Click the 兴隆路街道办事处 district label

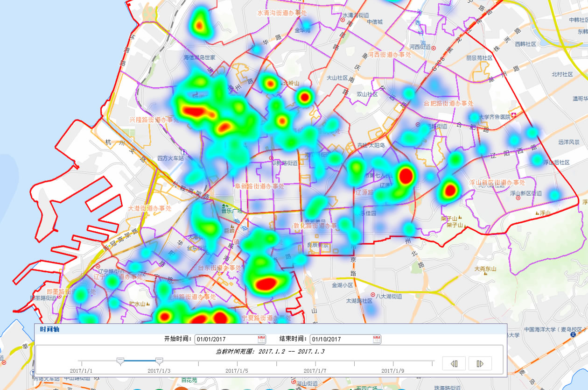click(154, 120)
